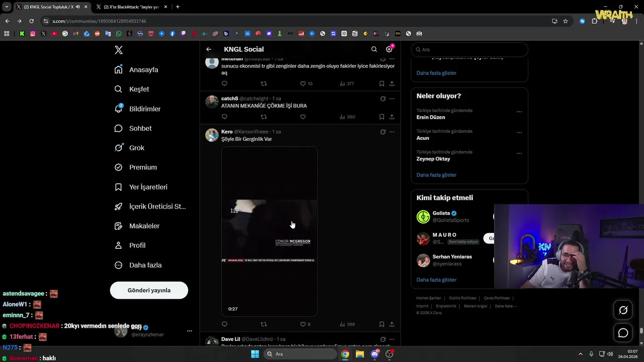This screenshot has height=362, width=644.
Task: Bookmark catch8's post
Action: point(381,117)
